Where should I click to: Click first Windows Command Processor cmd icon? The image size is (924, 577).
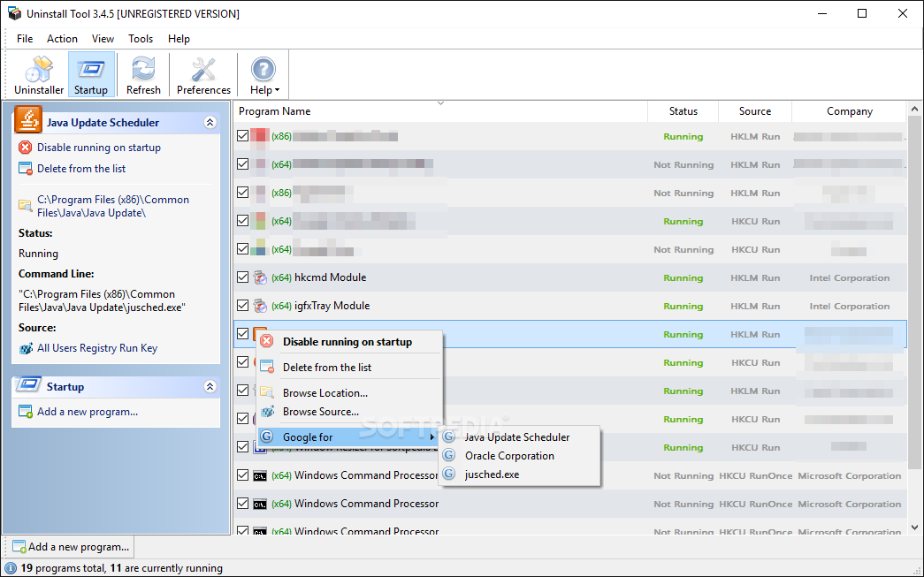[260, 475]
